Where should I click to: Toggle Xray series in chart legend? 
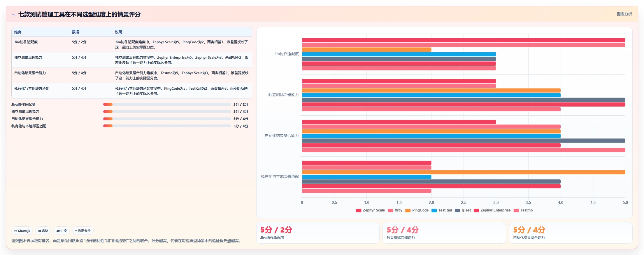(395, 210)
